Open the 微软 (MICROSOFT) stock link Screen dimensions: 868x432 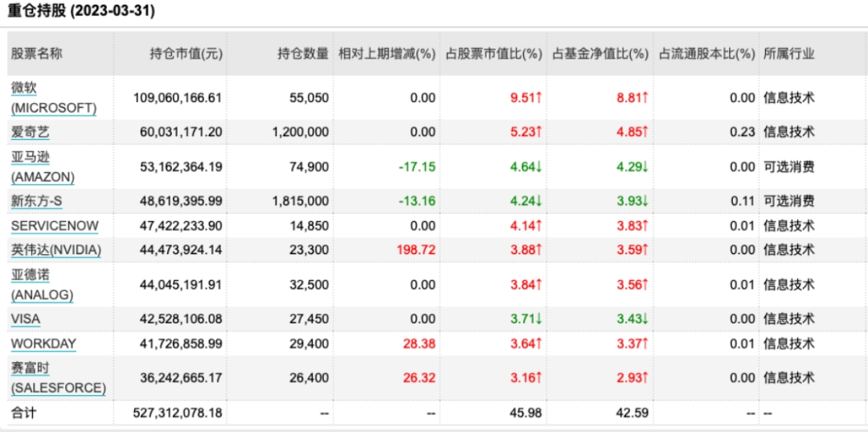point(53,98)
